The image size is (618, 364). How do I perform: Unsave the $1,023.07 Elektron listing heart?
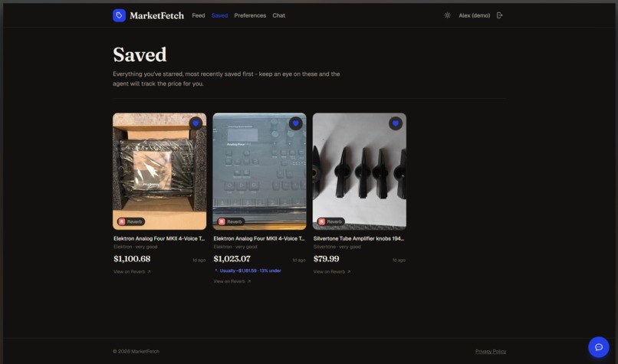coord(296,123)
